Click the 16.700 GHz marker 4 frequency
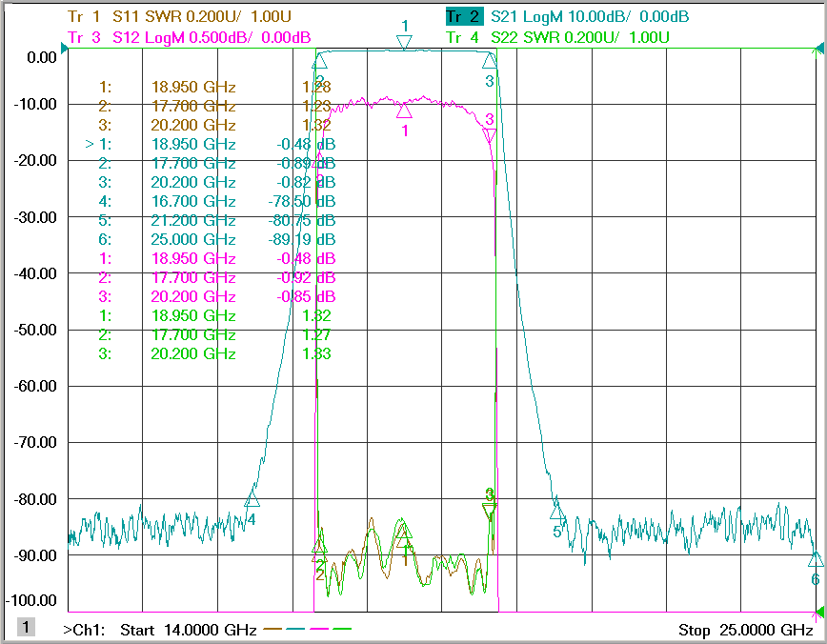Screen dimensions: 827x644 click(193, 201)
